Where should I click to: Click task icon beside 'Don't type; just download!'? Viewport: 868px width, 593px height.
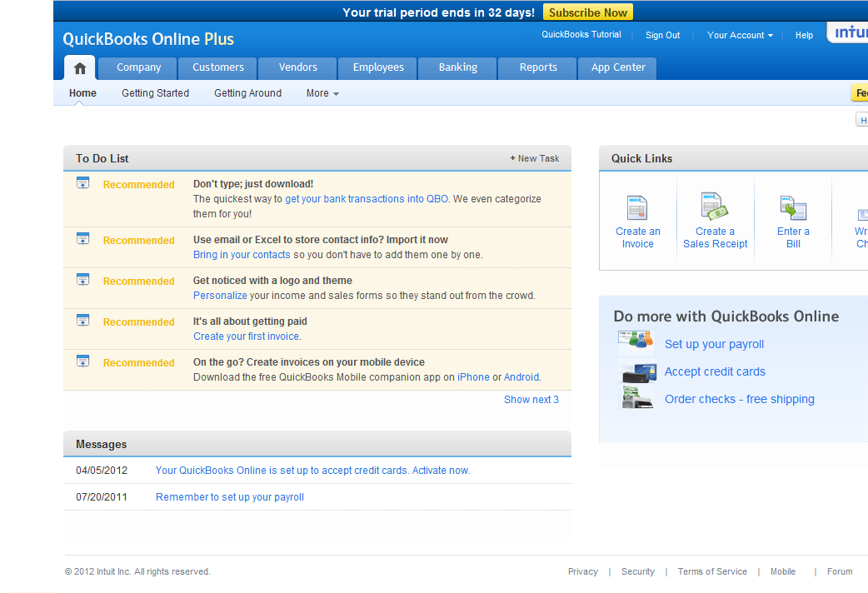tap(83, 183)
